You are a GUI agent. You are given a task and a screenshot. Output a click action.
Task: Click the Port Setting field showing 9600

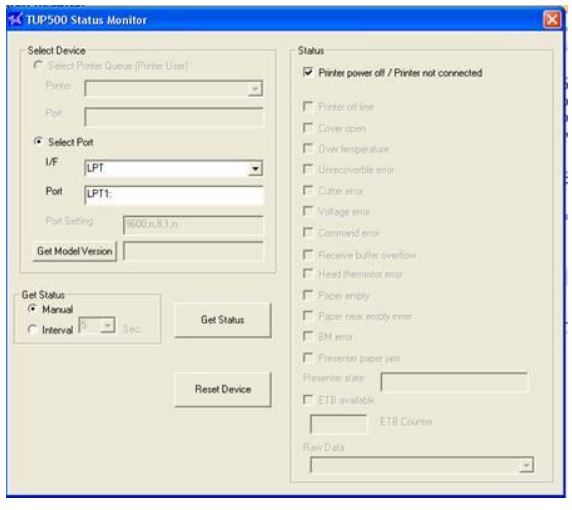pos(194,226)
